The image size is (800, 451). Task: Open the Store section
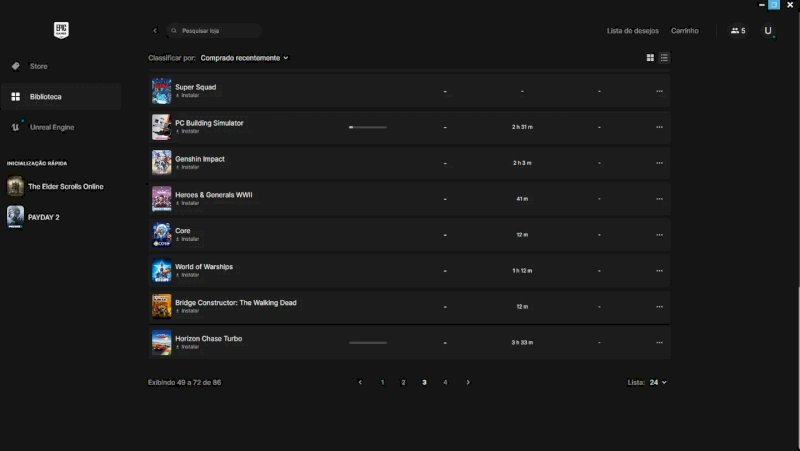point(38,66)
